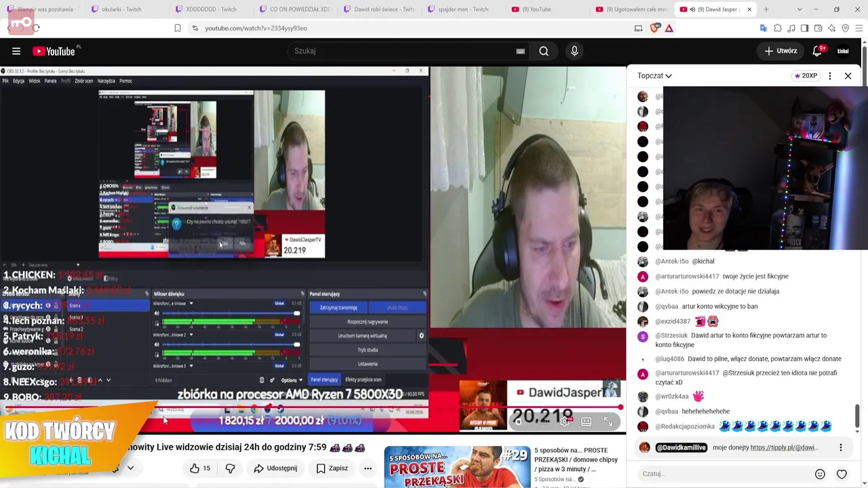Open the YouTube guide hamburger menu
Image resolution: width=868 pixels, height=488 pixels.
[16, 51]
